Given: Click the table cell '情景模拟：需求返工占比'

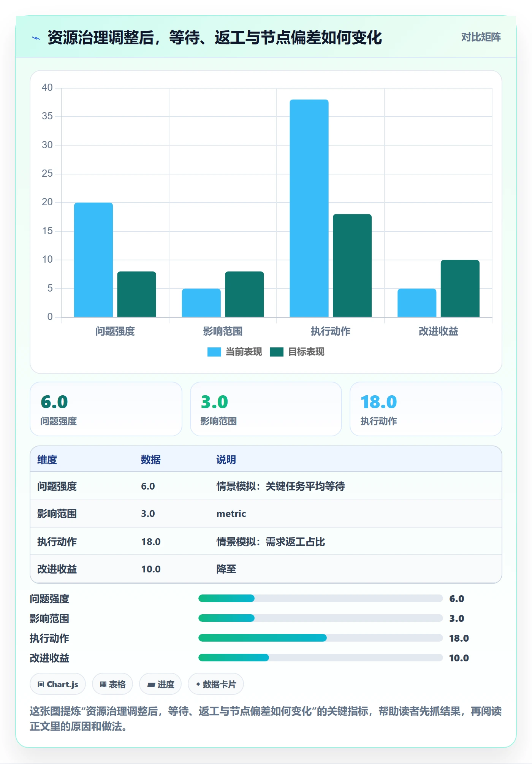Looking at the screenshot, I should pyautogui.click(x=271, y=542).
